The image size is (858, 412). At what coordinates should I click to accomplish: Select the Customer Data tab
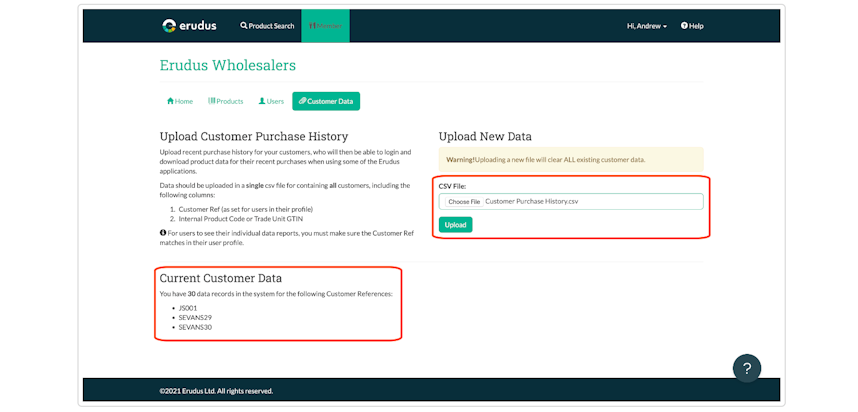coord(326,101)
